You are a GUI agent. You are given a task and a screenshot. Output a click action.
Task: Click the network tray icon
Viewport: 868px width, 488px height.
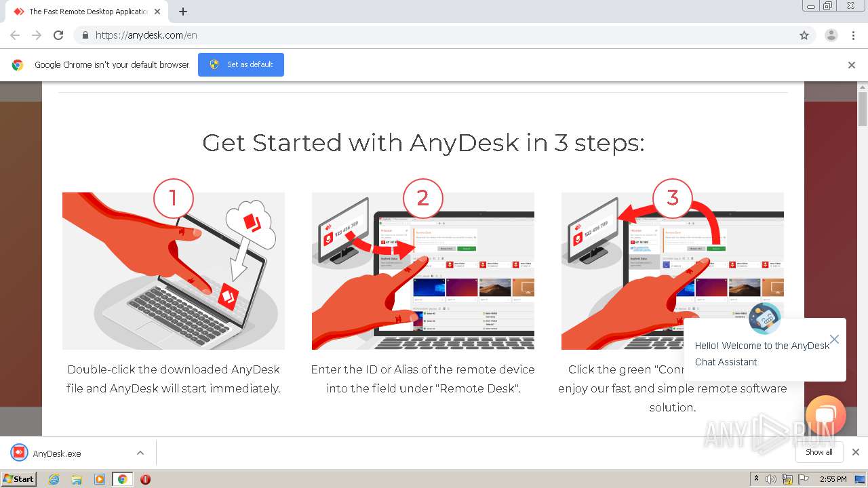coord(787,479)
